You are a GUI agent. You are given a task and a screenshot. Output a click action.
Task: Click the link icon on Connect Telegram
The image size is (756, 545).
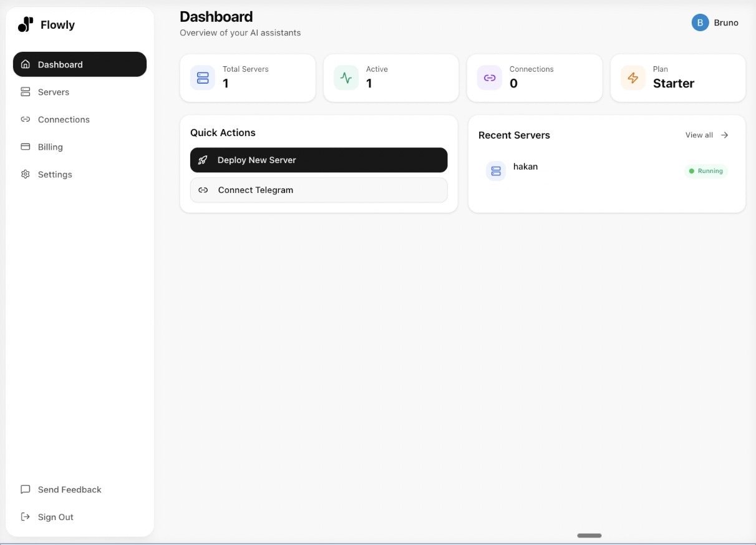203,190
